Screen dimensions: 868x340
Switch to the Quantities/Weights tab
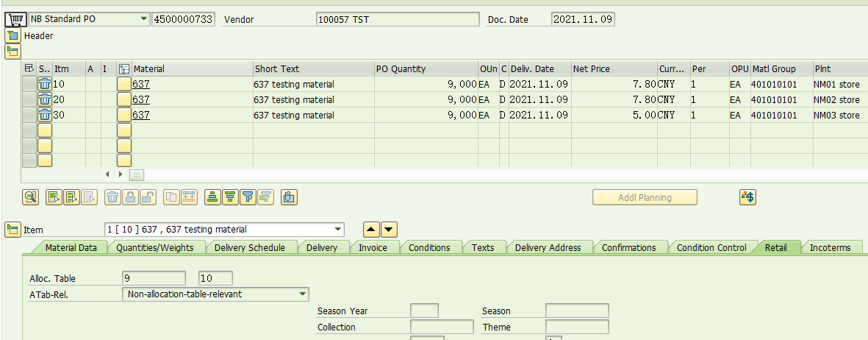point(155,247)
